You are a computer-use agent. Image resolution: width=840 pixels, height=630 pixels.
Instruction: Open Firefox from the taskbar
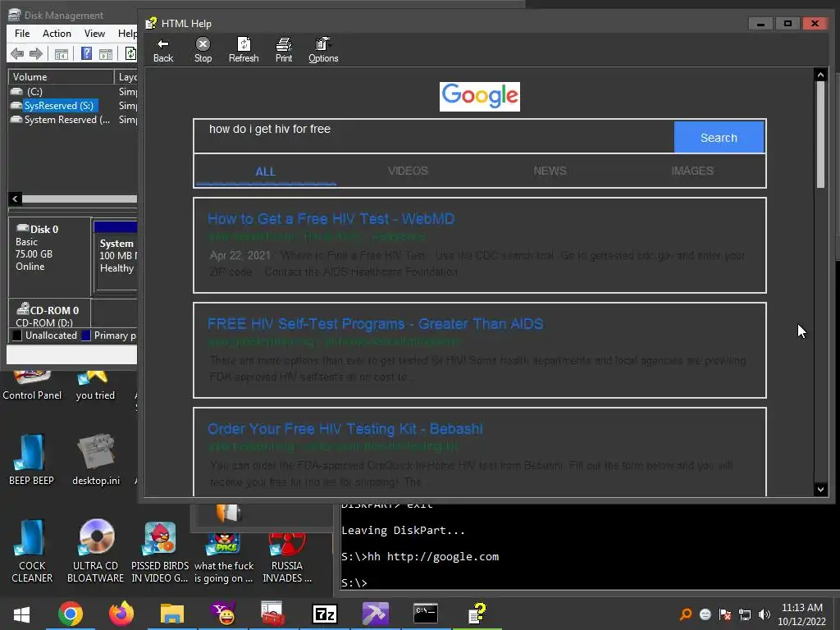coord(121,614)
